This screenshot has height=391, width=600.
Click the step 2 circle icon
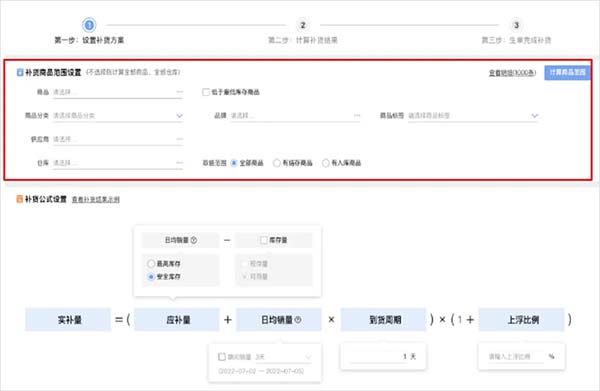point(303,25)
